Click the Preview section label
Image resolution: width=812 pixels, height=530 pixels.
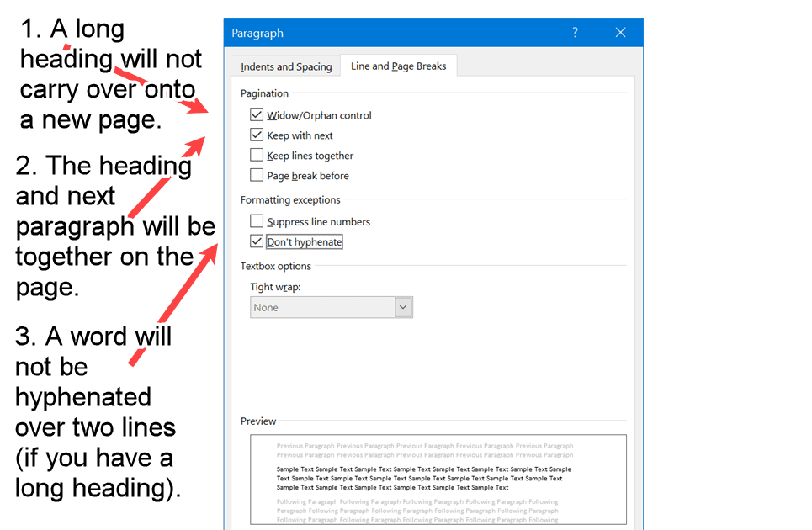coord(258,421)
